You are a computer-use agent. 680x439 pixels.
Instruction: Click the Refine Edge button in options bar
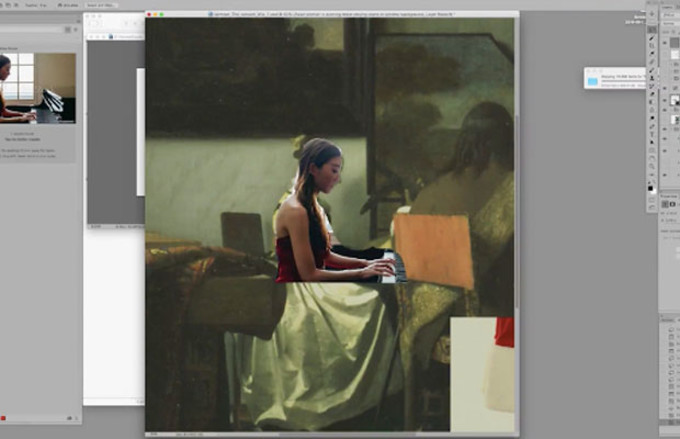(101, 5)
